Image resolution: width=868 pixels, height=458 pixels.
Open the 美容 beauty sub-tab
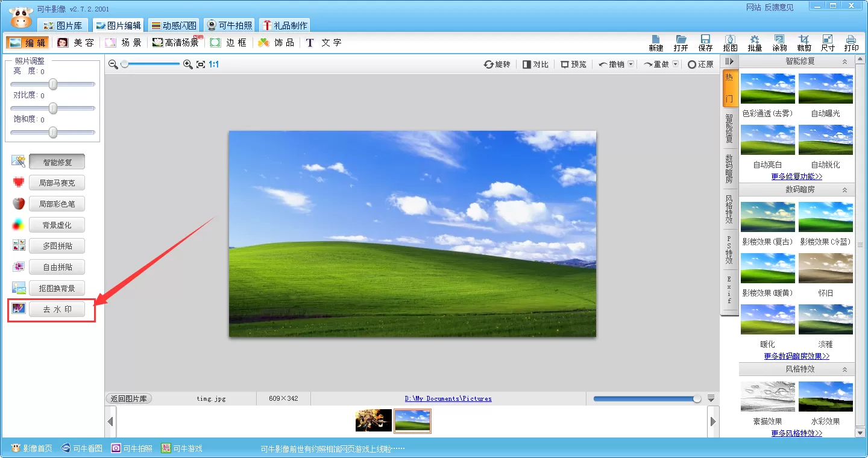[75, 42]
